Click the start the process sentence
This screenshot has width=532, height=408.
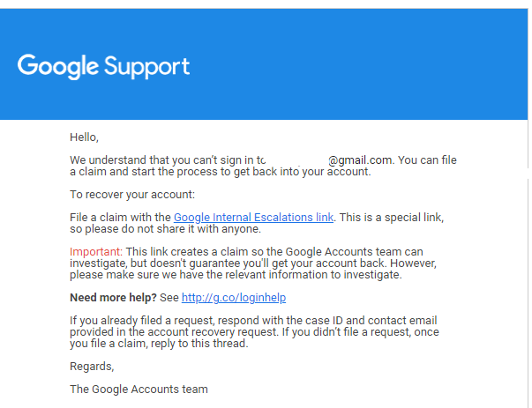221,172
